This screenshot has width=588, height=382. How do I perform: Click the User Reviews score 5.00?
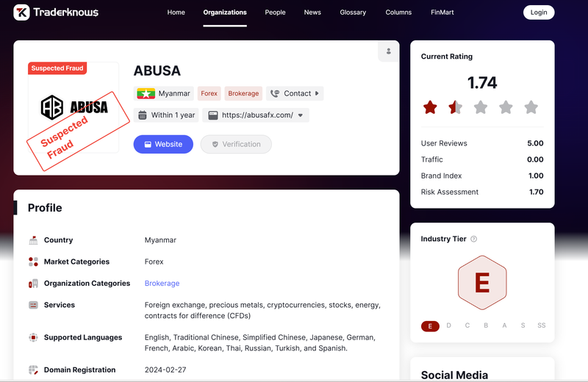click(535, 143)
